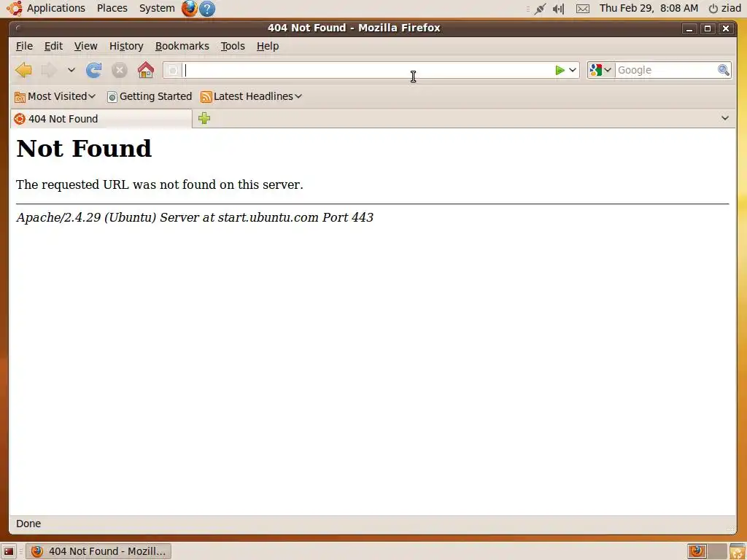
Task: Click the Apache server signature line
Action: (x=195, y=217)
